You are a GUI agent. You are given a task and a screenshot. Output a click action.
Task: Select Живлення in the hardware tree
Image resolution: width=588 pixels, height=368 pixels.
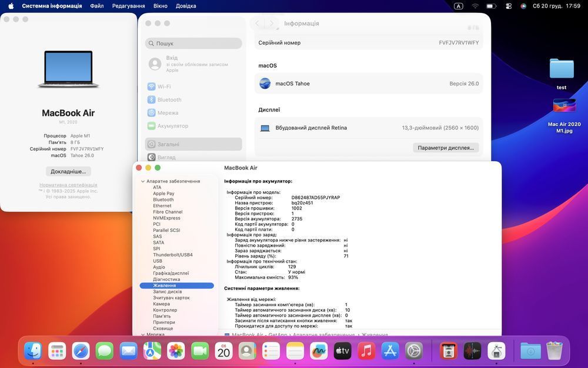[x=176, y=286]
